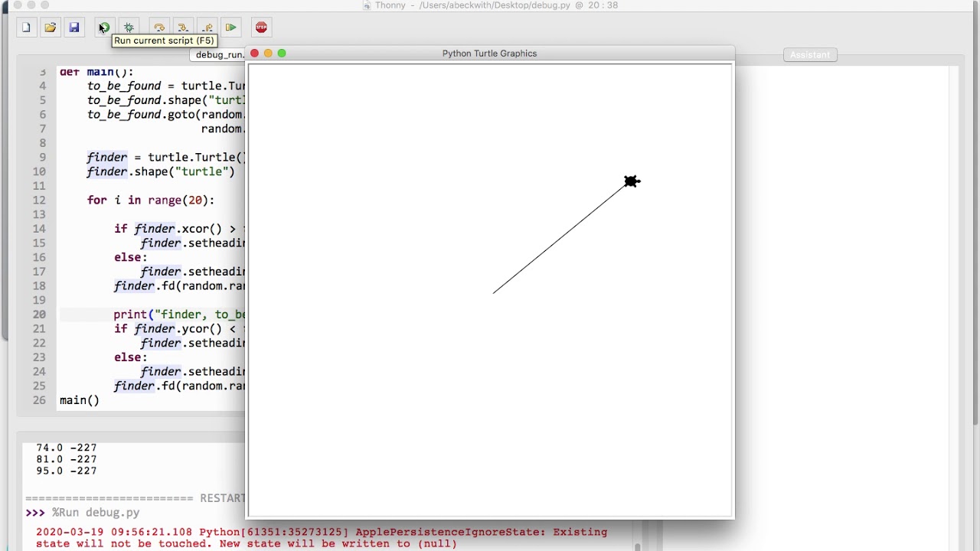Run current script with green arrow icon

(x=104, y=28)
